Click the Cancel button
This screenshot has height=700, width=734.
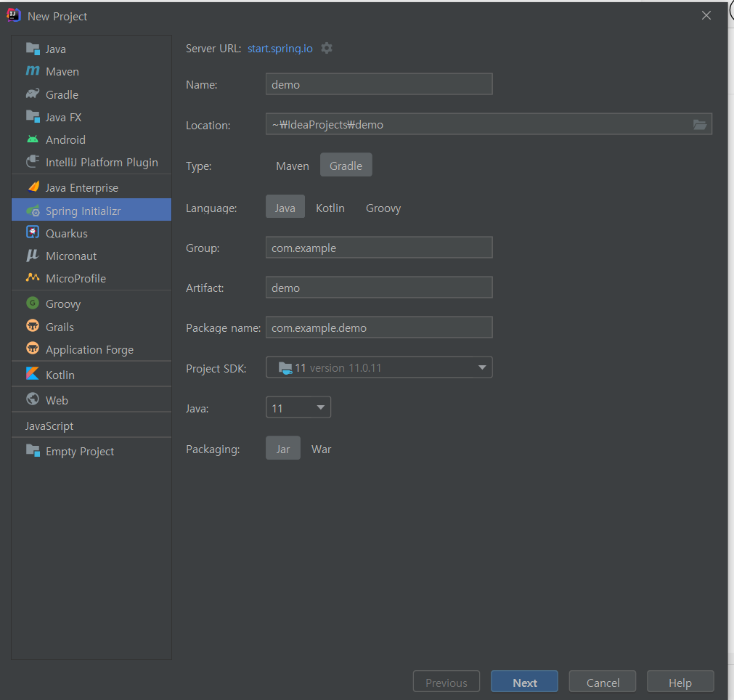(x=603, y=681)
